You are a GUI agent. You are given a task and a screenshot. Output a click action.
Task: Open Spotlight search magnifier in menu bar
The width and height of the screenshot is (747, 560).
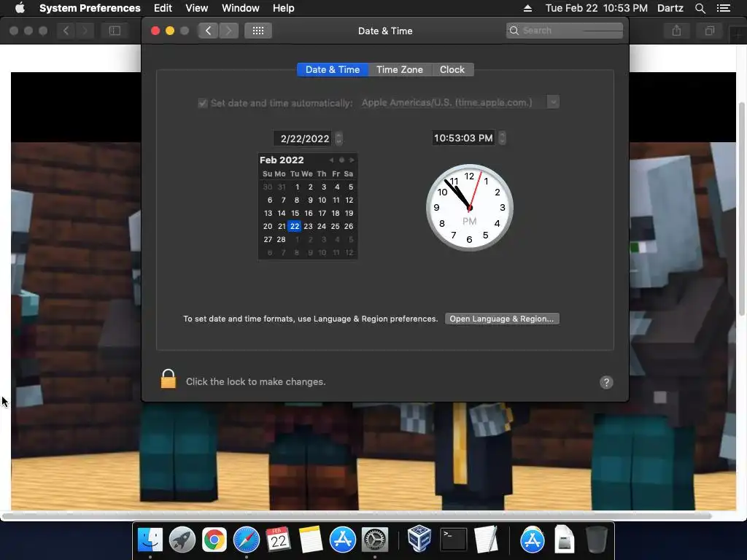(700, 8)
